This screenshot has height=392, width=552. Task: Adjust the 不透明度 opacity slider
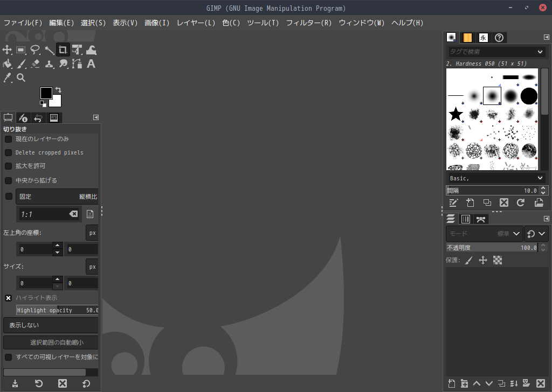[492, 248]
